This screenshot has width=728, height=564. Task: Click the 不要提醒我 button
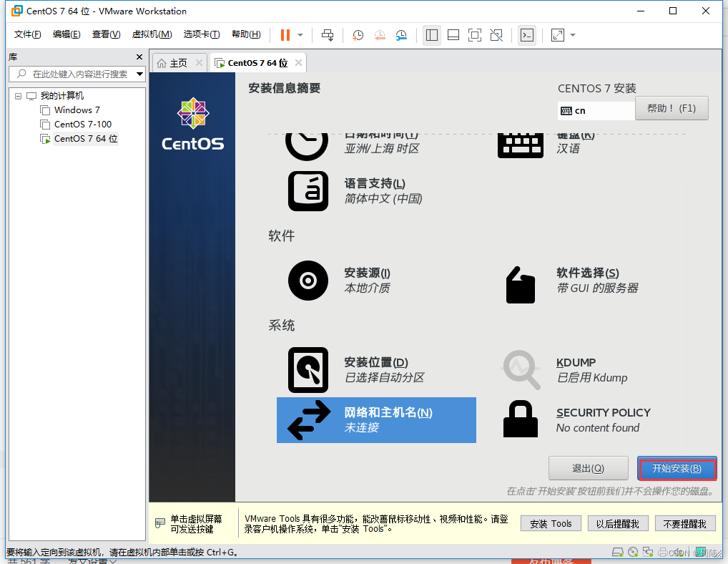[x=685, y=524]
